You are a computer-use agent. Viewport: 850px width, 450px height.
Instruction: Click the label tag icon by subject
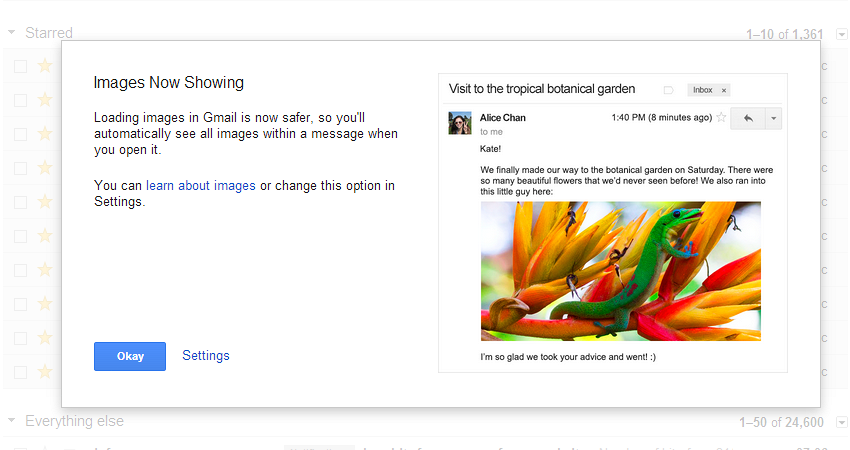668,90
